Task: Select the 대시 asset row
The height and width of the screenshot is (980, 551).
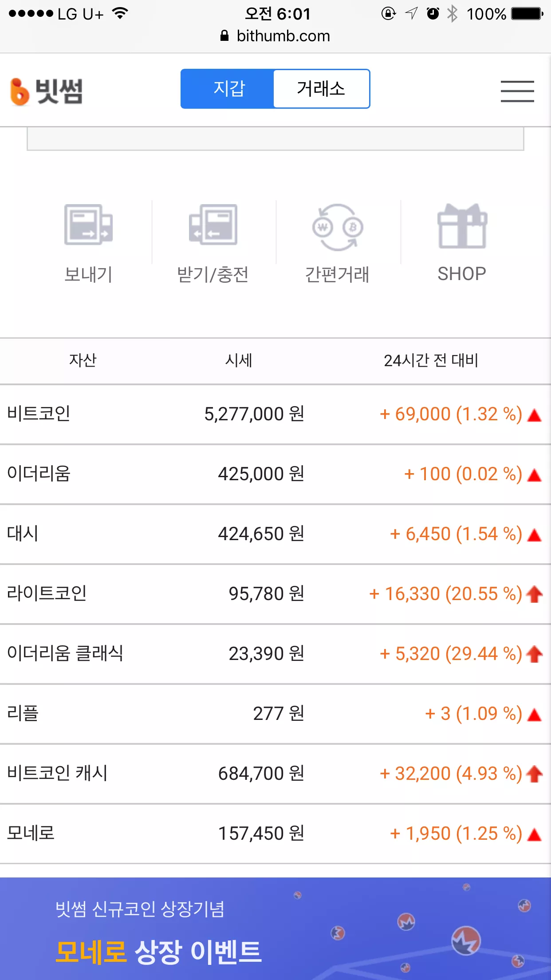Action: (275, 534)
